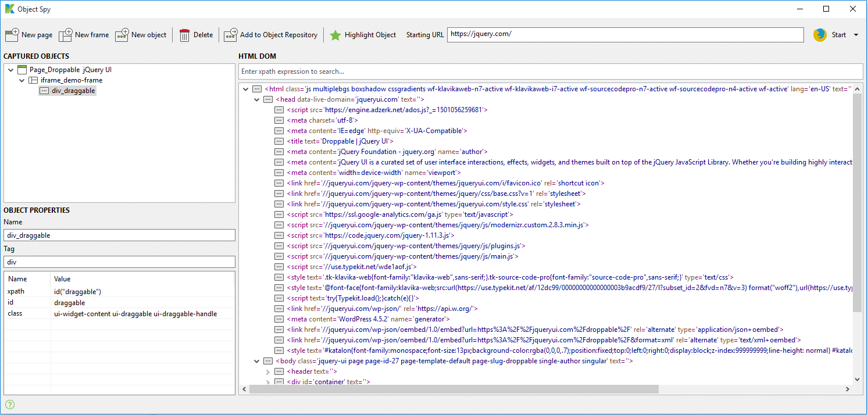This screenshot has width=868, height=415.
Task: Click the WordPress generator meta node icon
Action: pos(280,319)
